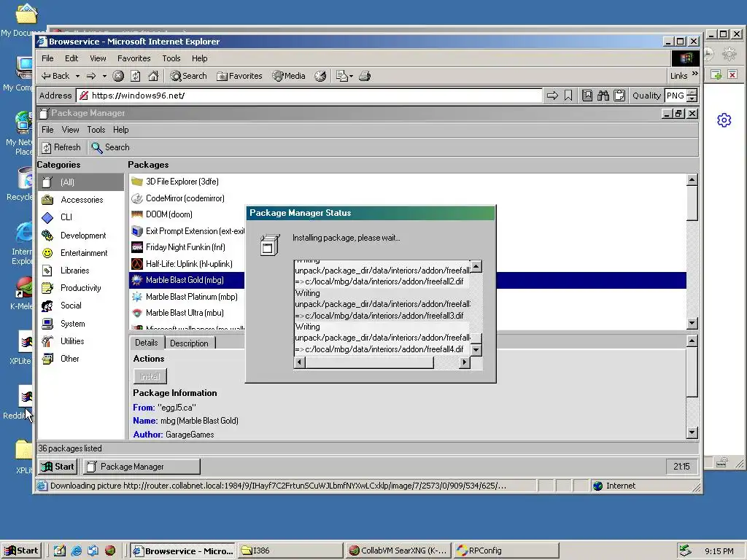Click the bookmark icon beside Go arrow
The width and height of the screenshot is (747, 560).
(568, 96)
